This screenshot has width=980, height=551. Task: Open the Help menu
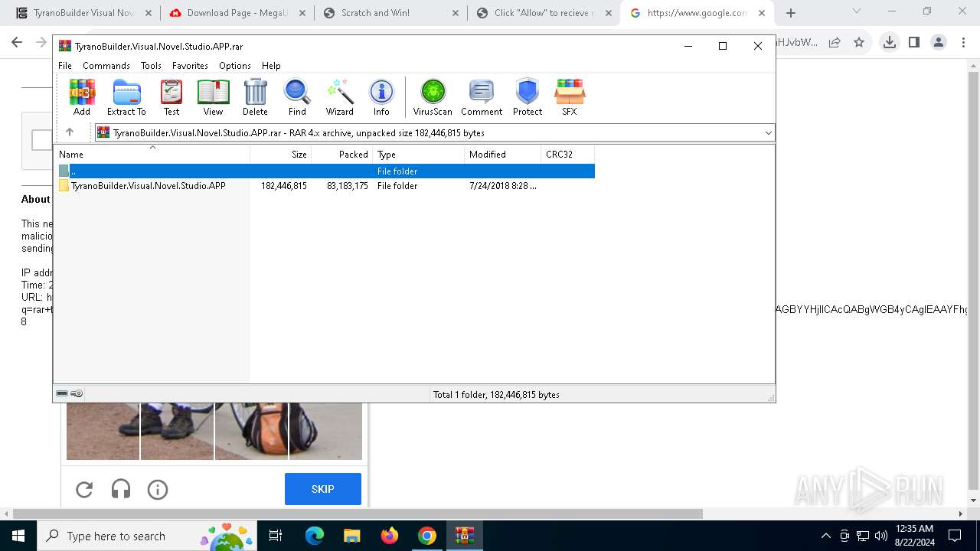[x=271, y=66]
